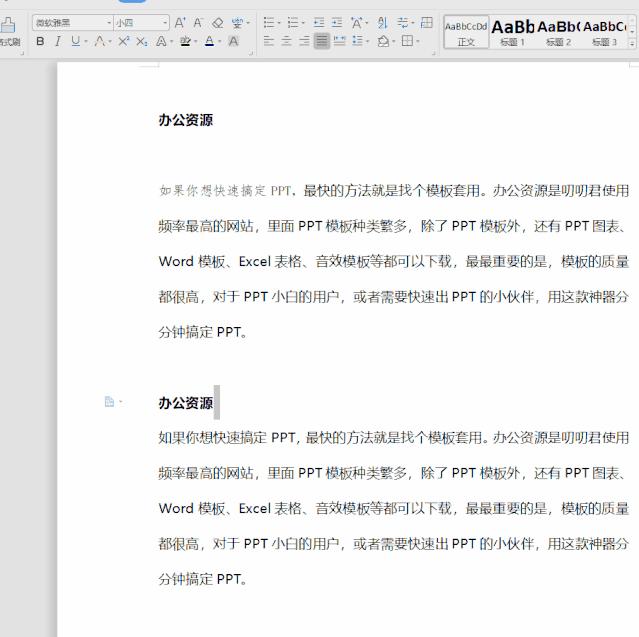The image size is (639, 637).
Task: Open font name combo box
Action: [72, 23]
